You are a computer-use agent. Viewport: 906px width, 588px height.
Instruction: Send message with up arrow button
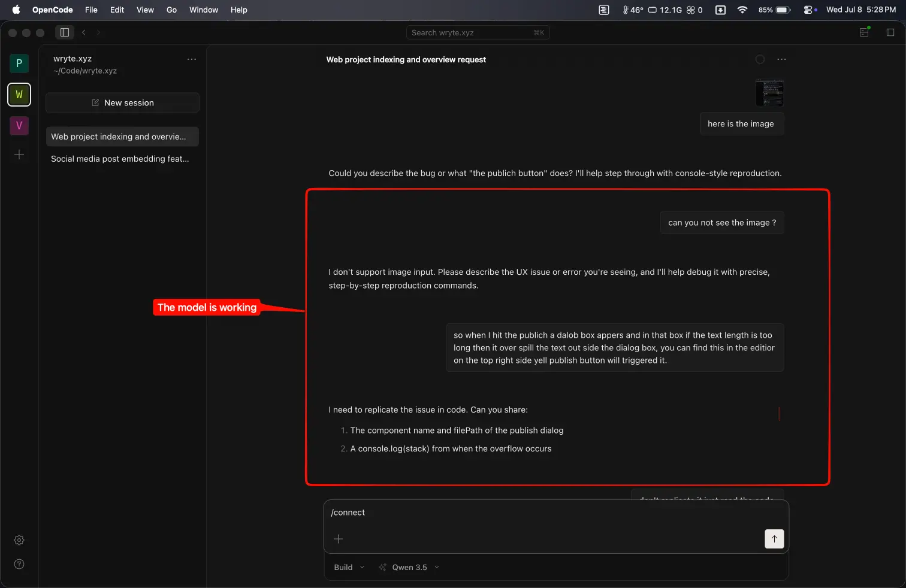(x=774, y=539)
